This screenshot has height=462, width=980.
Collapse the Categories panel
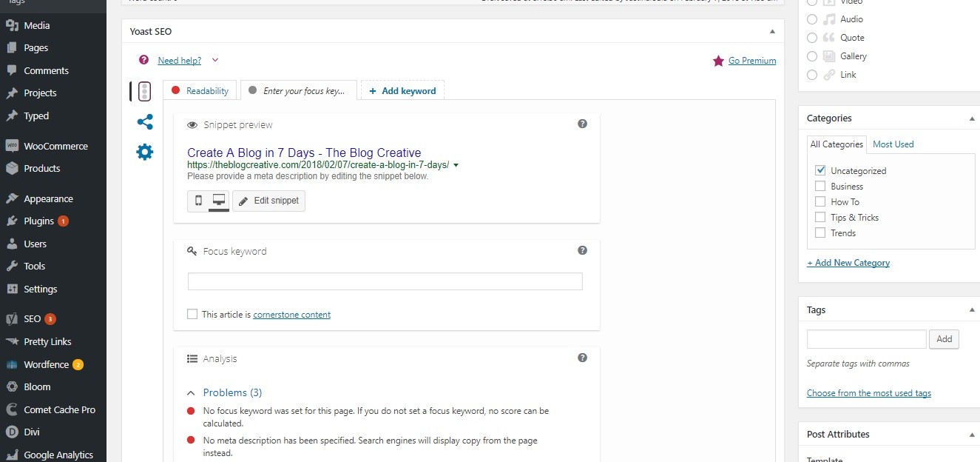coord(972,118)
